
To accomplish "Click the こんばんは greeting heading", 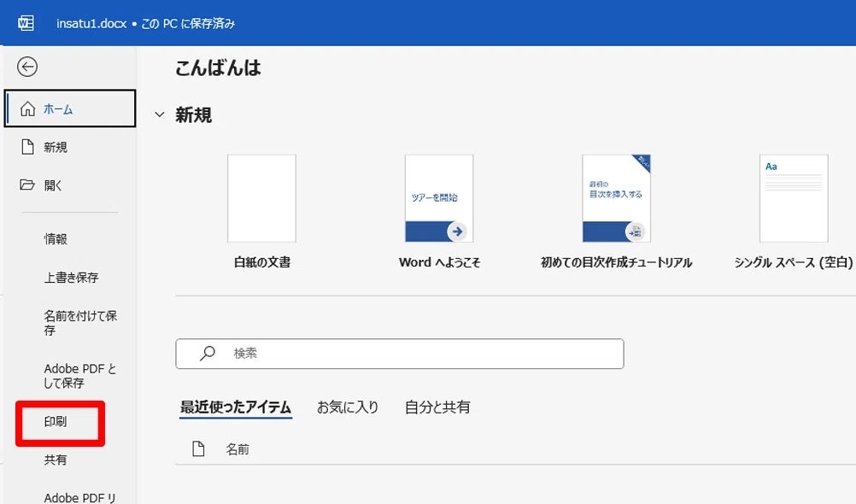I will click(x=219, y=67).
